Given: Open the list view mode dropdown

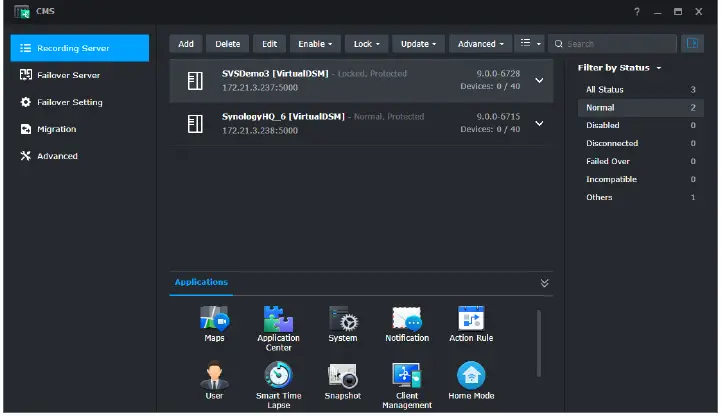Looking at the screenshot, I should 530,43.
